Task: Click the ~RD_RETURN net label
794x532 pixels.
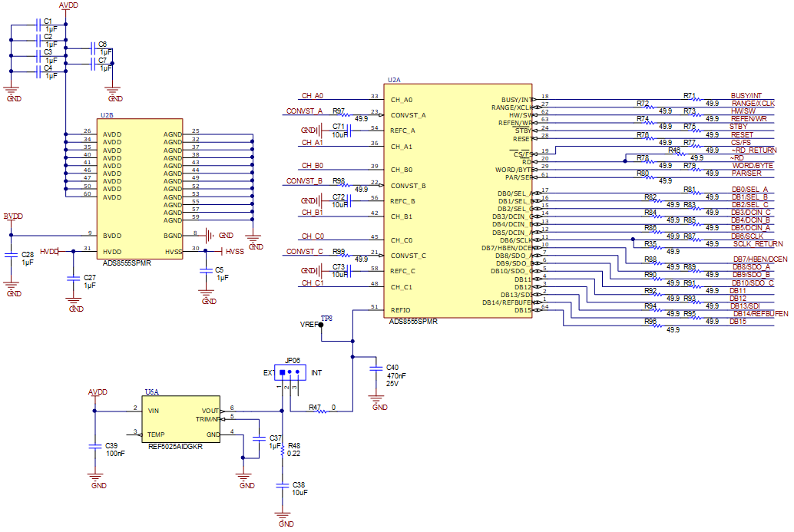Action: click(754, 150)
